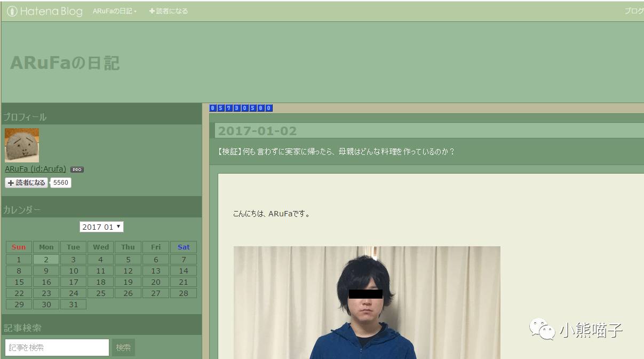
Task: Click the Hatena Blog logo
Action: click(44, 11)
